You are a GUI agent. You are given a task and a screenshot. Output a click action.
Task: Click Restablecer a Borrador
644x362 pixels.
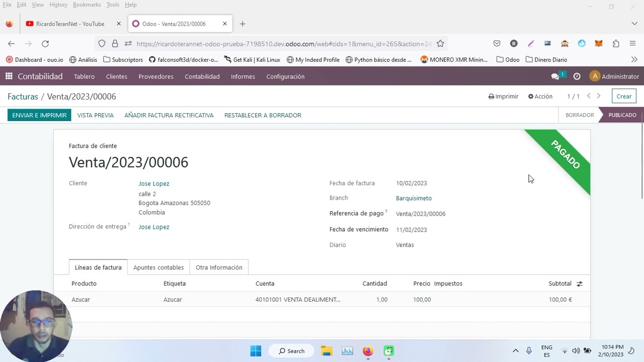click(263, 115)
